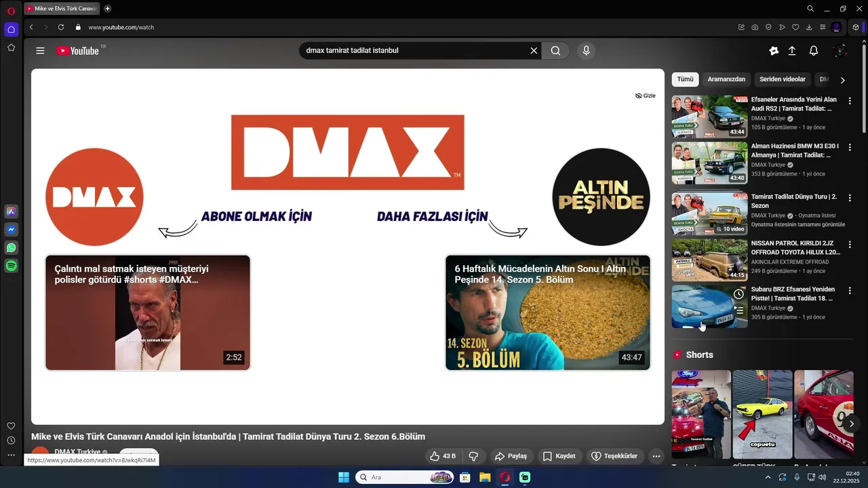Open the YouTube notifications bell

click(814, 51)
